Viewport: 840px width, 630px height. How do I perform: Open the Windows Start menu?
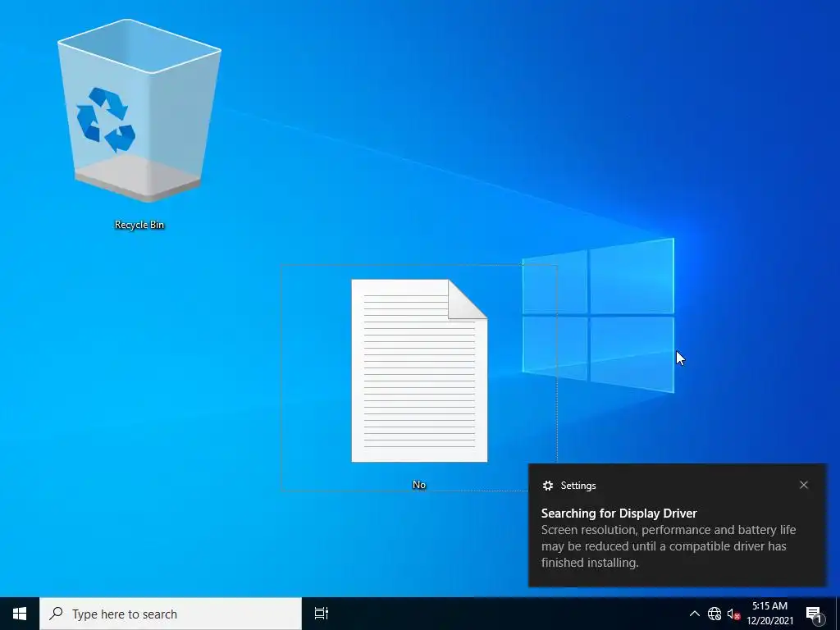coord(20,614)
